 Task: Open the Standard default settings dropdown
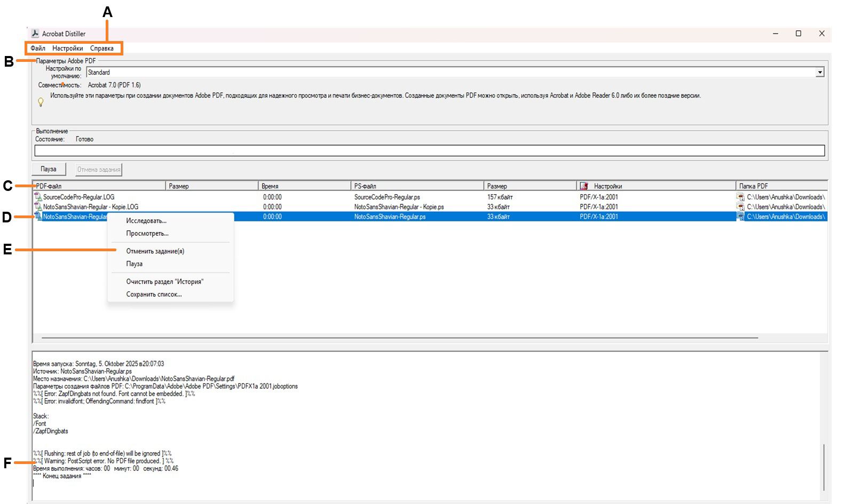(x=455, y=72)
